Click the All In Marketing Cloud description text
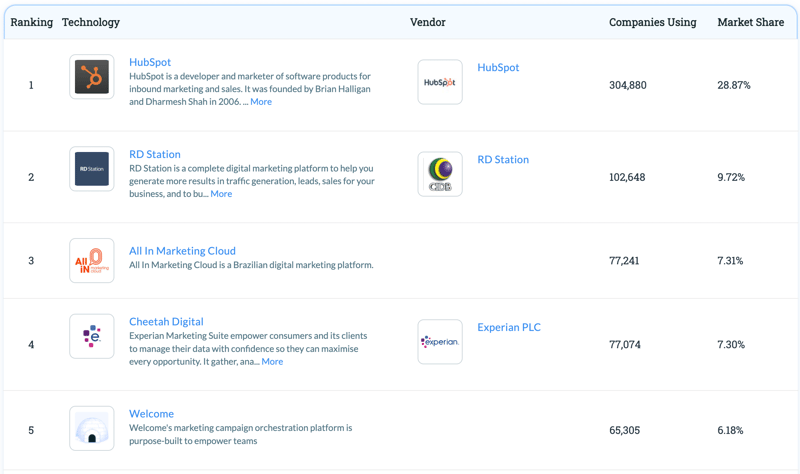Image resolution: width=800 pixels, height=474 pixels. pos(251,265)
